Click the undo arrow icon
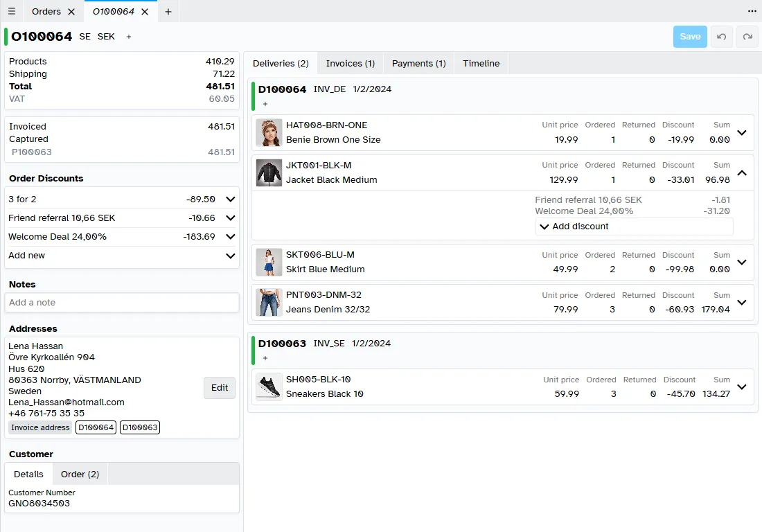 tap(721, 37)
